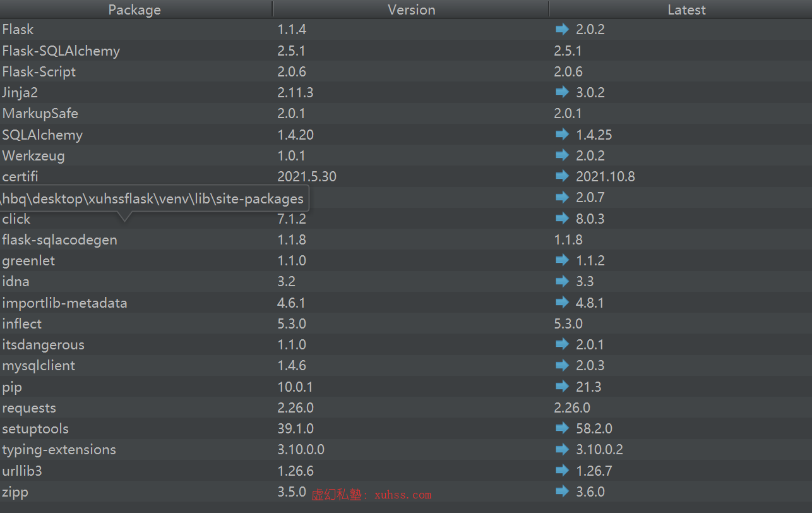Image resolution: width=812 pixels, height=513 pixels.
Task: Click installed version 1.4.20 of SQLAlchemy
Action: pos(296,135)
